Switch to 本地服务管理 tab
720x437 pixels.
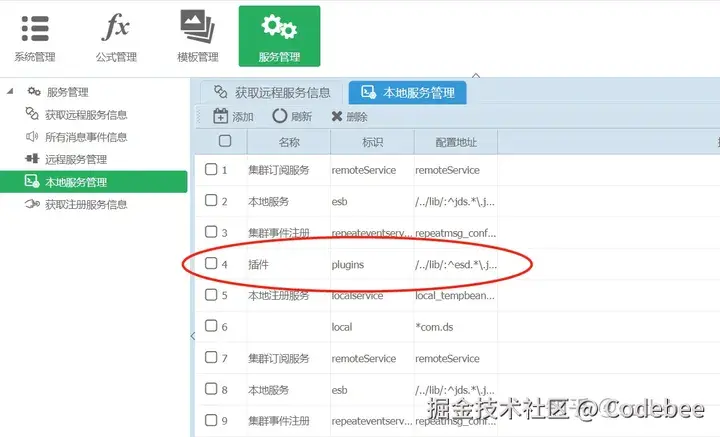408,92
